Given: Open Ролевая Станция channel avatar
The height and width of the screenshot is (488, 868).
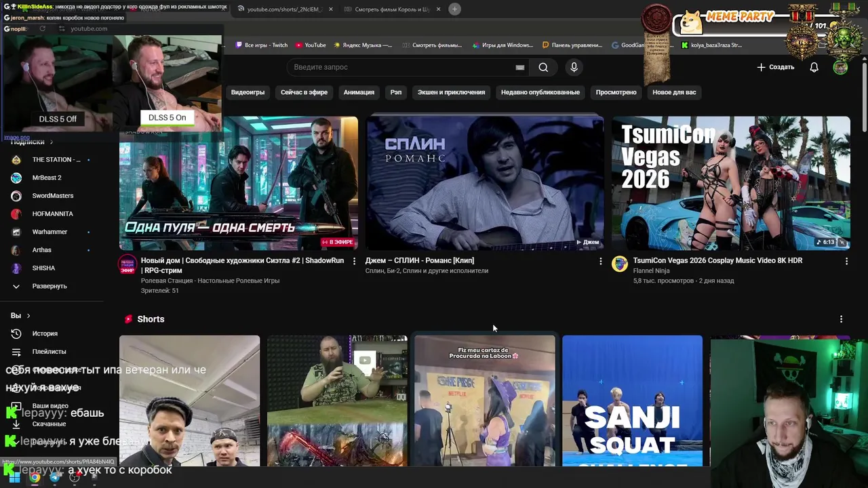Looking at the screenshot, I should pyautogui.click(x=127, y=264).
